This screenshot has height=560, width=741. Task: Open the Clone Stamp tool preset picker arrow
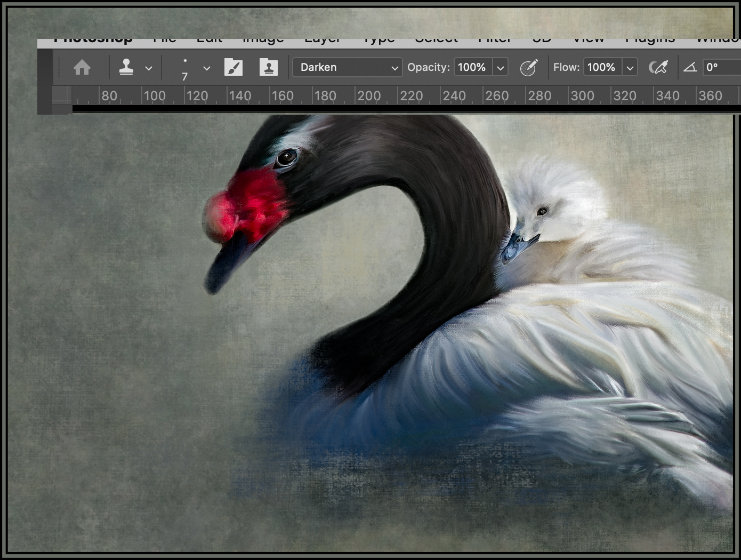coord(149,68)
